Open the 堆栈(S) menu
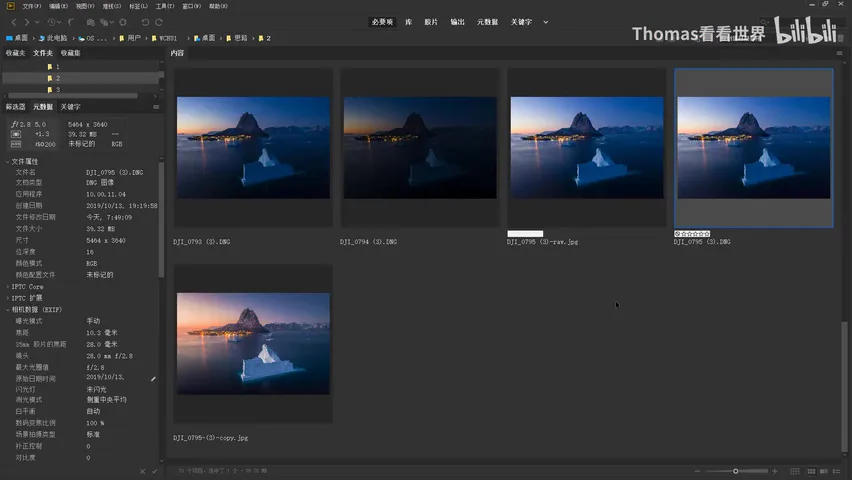 [112, 6]
